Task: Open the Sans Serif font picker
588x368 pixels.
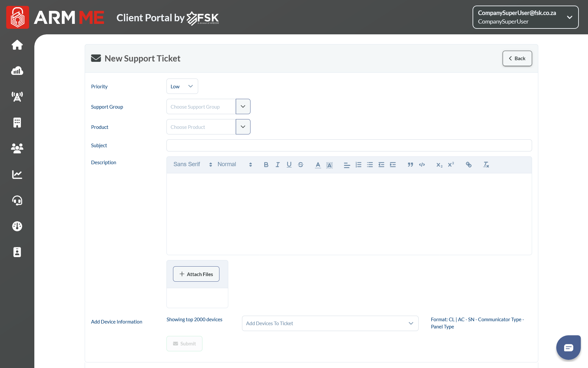Action: (192, 165)
